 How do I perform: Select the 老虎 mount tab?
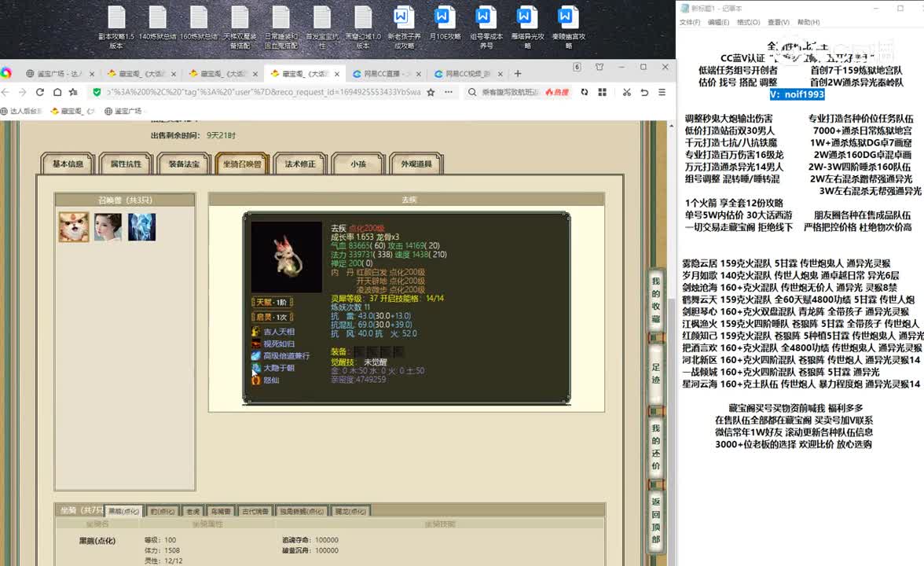pyautogui.click(x=193, y=511)
